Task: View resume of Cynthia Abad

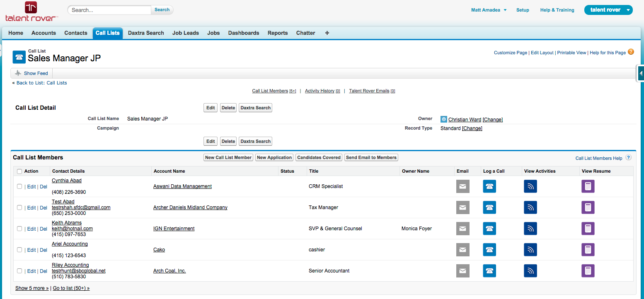Action: (x=588, y=186)
